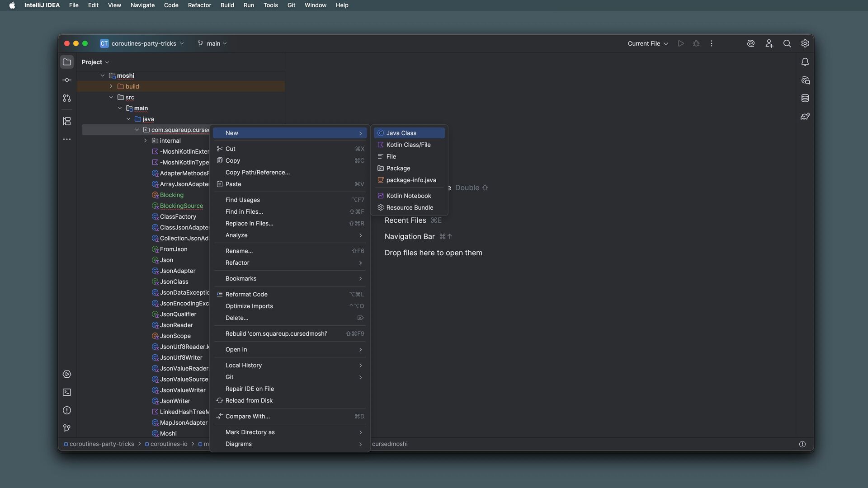Open IDE Settings gear icon
The height and width of the screenshot is (488, 868).
[805, 43]
